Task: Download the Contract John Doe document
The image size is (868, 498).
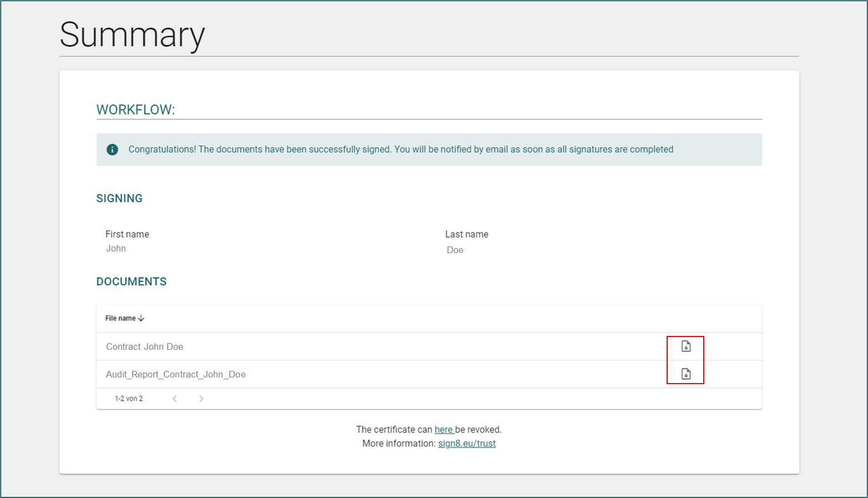Action: [x=686, y=346]
